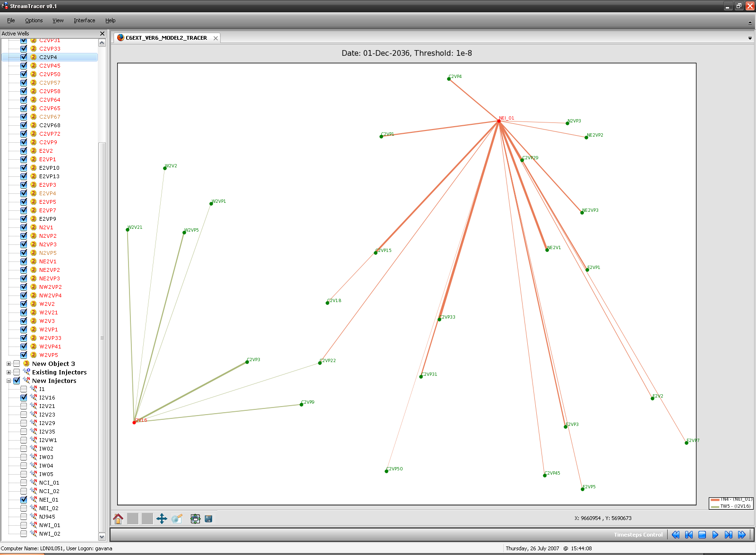
Task: Select the Pan four-arrow tool
Action: [x=162, y=519]
